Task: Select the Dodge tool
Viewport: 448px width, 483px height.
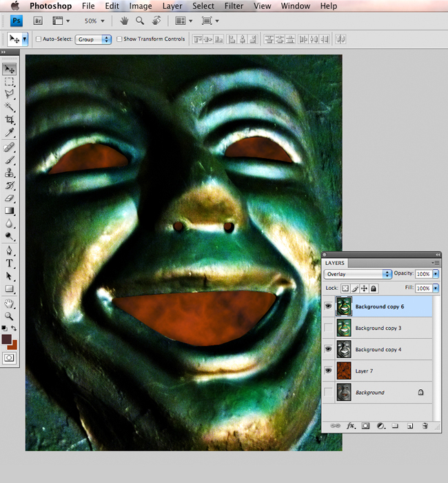Action: tap(9, 236)
